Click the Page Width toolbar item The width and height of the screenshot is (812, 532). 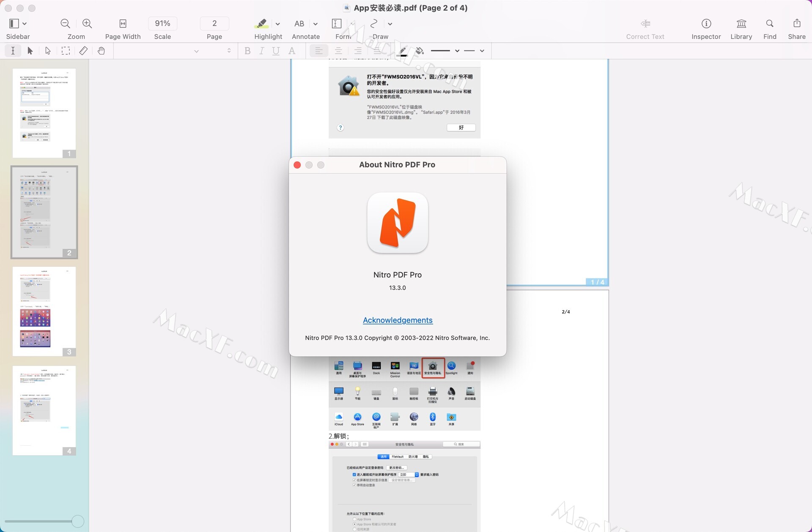[123, 24]
